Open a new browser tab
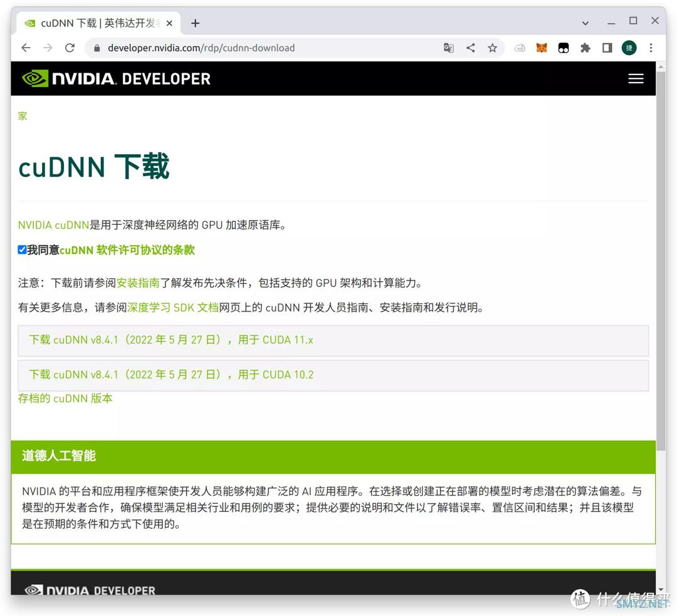The image size is (677, 616). point(195,23)
